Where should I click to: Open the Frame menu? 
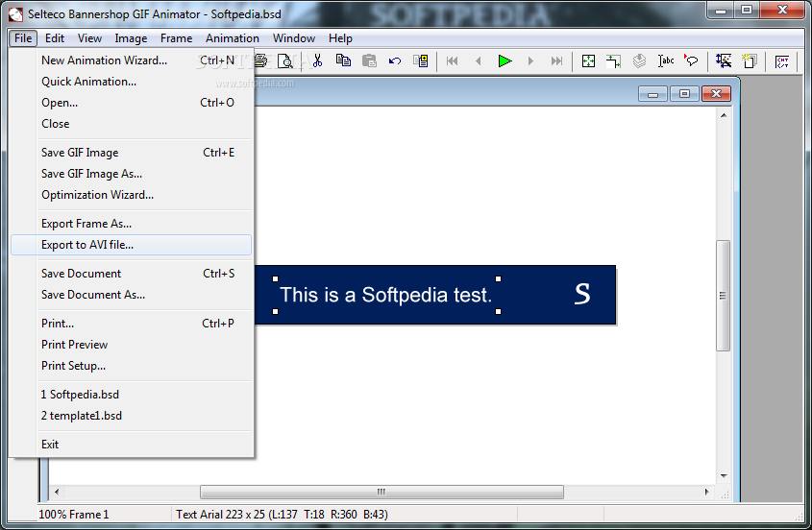(176, 38)
